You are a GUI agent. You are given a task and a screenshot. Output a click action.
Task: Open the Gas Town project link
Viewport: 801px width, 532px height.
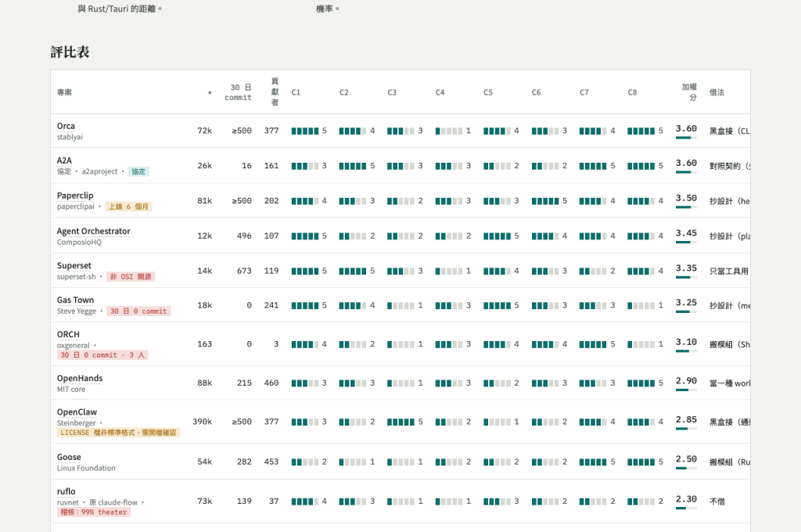[75, 300]
